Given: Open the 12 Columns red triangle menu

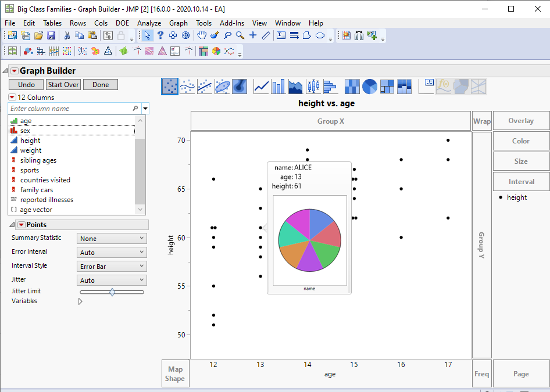Looking at the screenshot, I should click(12, 97).
